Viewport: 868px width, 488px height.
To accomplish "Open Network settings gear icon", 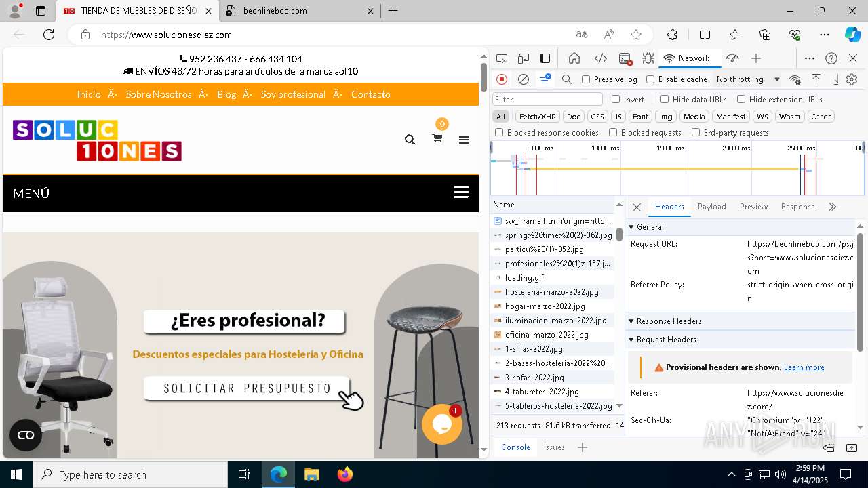I will [x=852, y=79].
